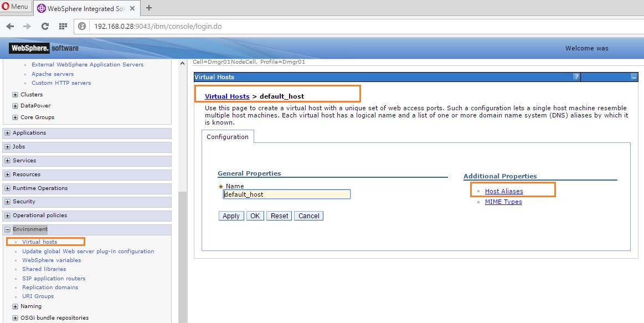Screen dimensions: 644x323
Task: Expand the Clusters tree node
Action: point(14,94)
